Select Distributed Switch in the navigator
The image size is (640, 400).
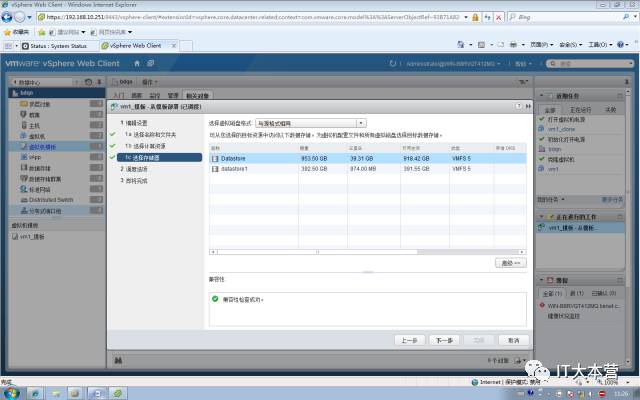[51, 200]
